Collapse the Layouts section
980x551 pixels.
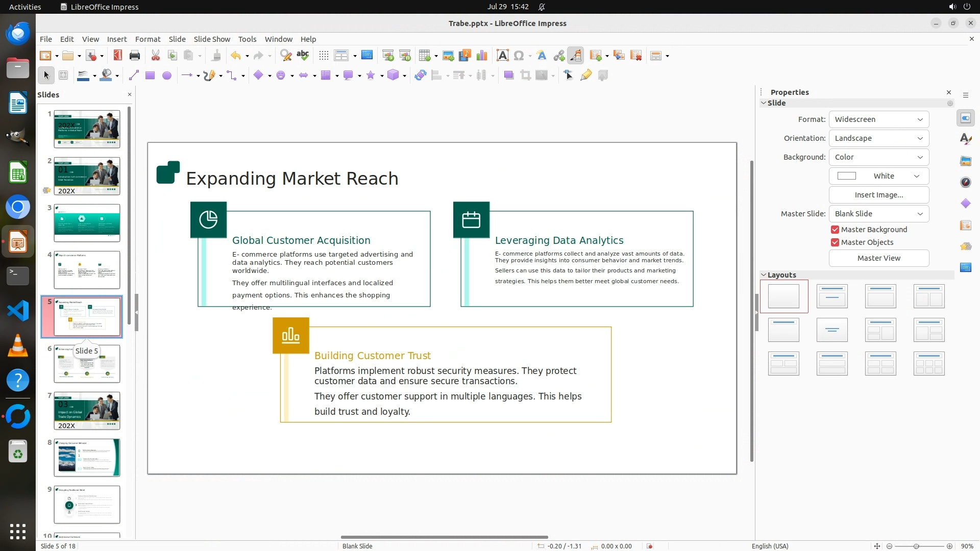(x=764, y=275)
